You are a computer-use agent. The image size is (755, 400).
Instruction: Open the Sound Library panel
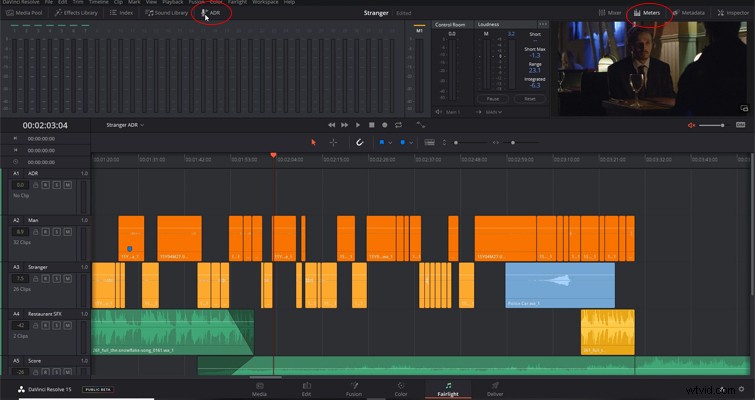[x=167, y=13]
